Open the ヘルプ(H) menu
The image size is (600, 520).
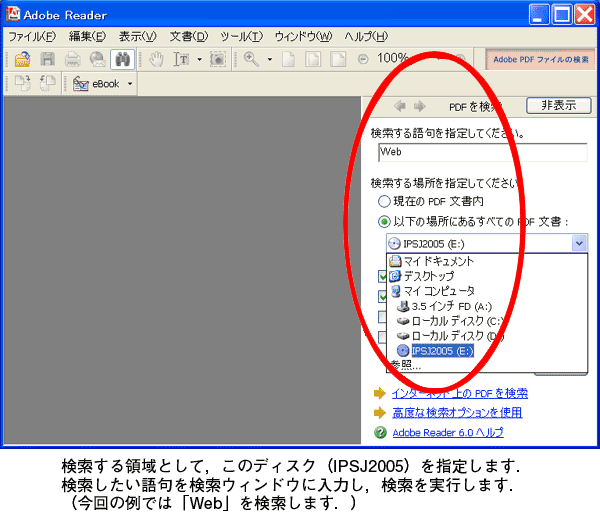coord(366,37)
